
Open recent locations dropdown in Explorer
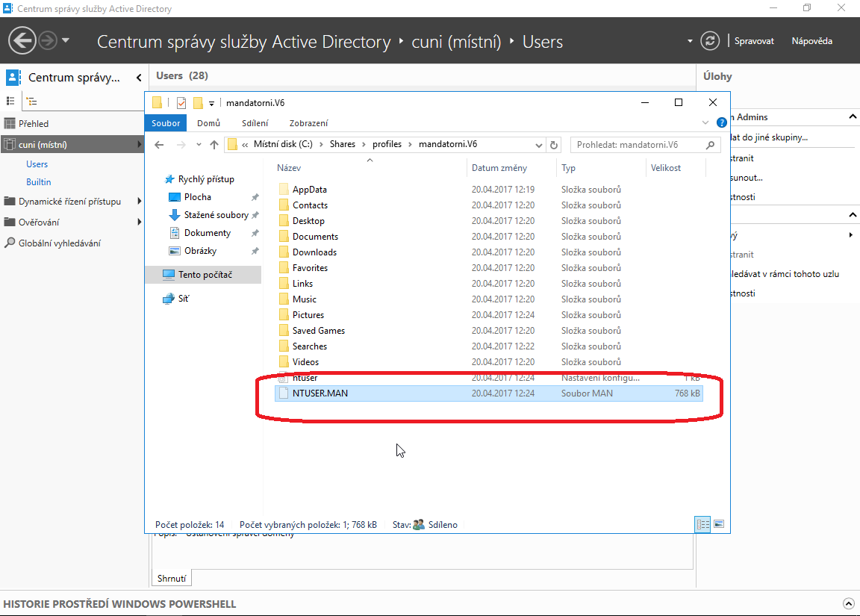199,145
